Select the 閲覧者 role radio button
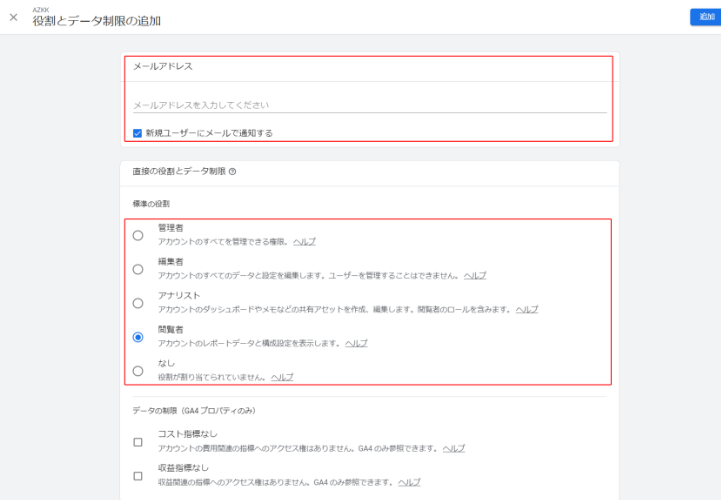 click(138, 337)
